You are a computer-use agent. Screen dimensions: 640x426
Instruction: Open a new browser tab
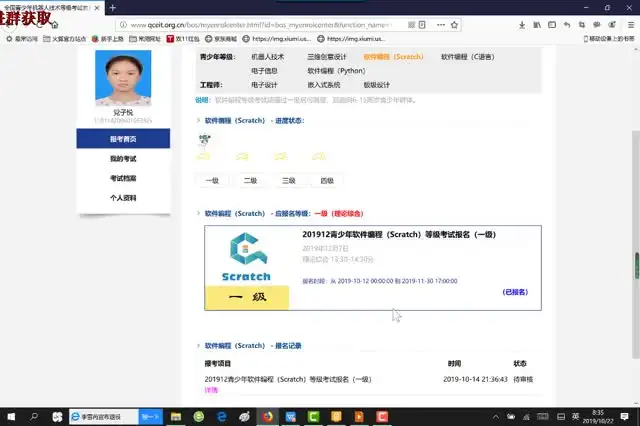click(x=113, y=8)
